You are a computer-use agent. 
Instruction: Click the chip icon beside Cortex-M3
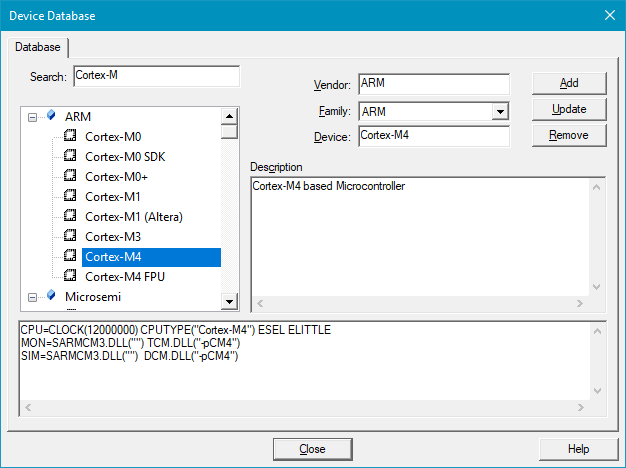pos(70,236)
